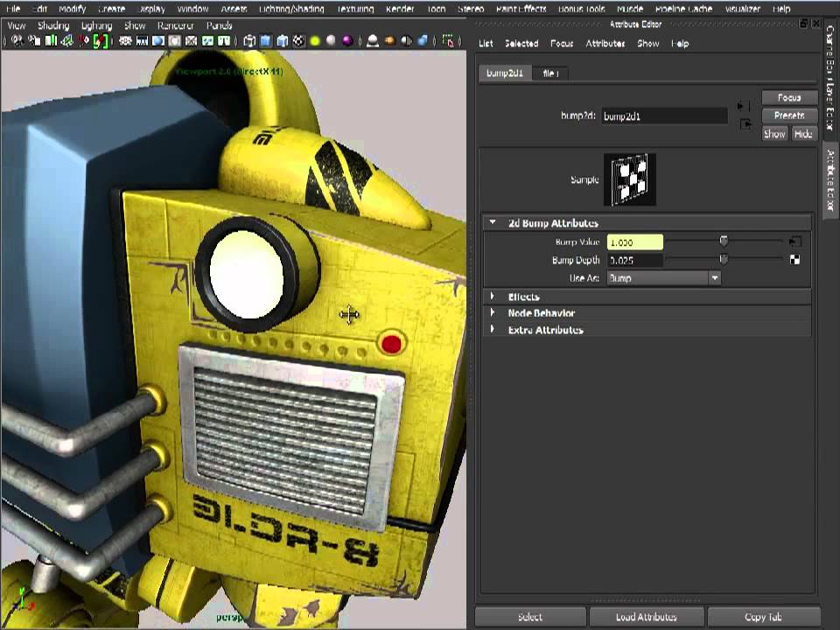Click the input connection arrow beside bump2d name
The width and height of the screenshot is (840, 630).
point(744,106)
